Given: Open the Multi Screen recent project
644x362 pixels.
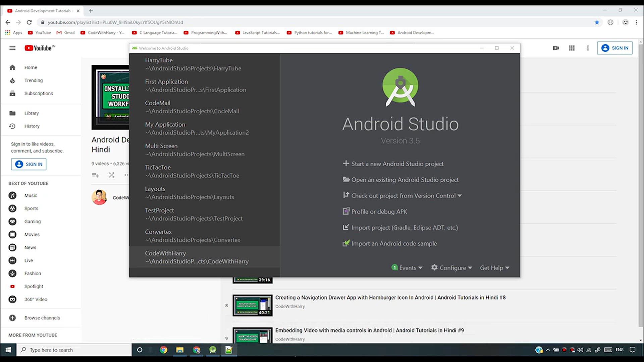Looking at the screenshot, I should [x=205, y=150].
